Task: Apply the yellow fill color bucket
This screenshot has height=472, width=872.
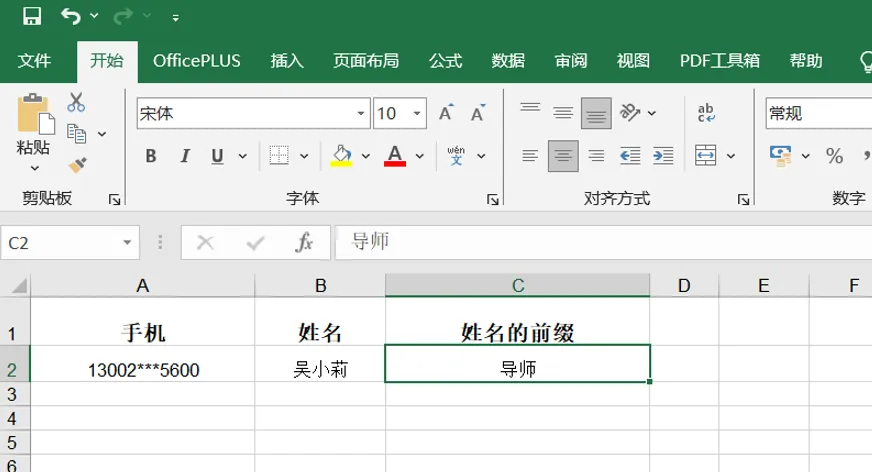Action: (341, 156)
